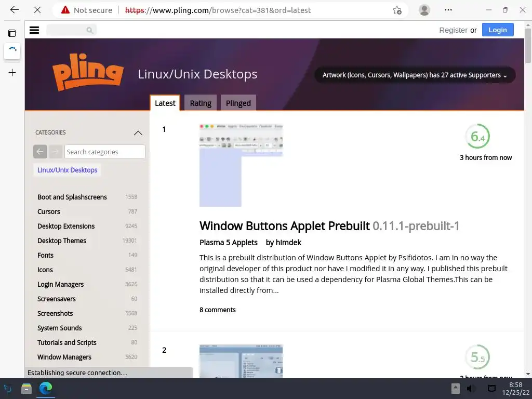Viewport: 532px width, 399px height.
Task: View the 8 comments link
Action: click(x=218, y=310)
